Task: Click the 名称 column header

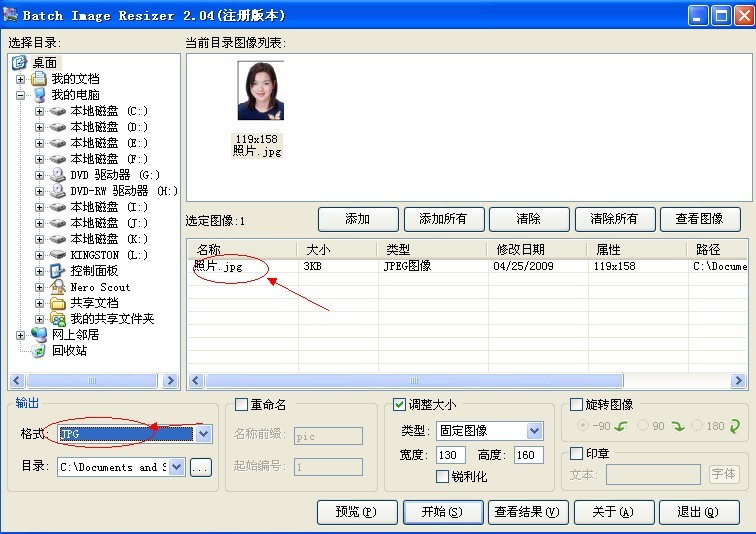Action: (x=242, y=249)
